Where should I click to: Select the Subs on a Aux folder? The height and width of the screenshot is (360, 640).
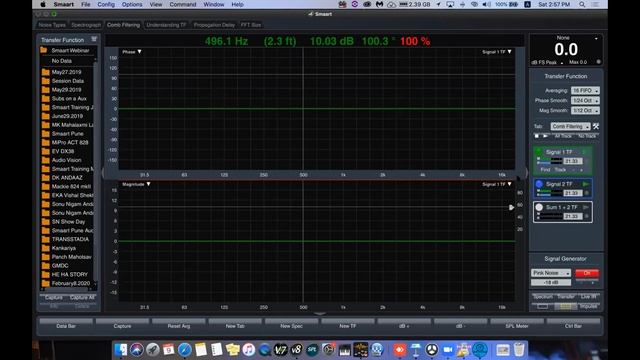pos(68,98)
